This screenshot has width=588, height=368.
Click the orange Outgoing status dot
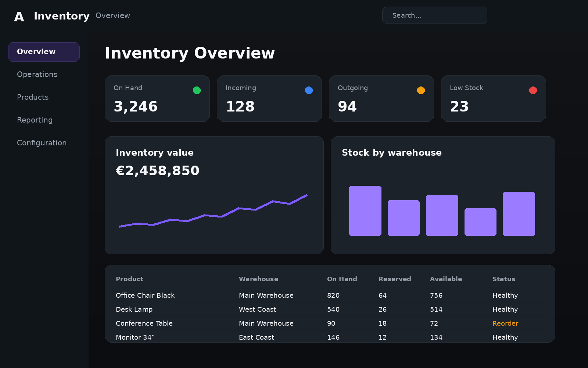421,90
